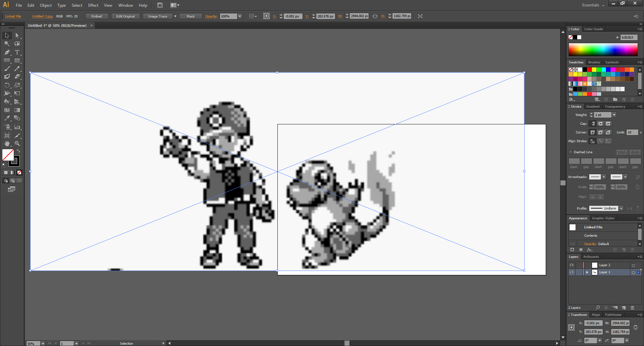Open the Stroke Weight dropdown
Image resolution: width=644 pixels, height=346 pixels.
[x=614, y=115]
